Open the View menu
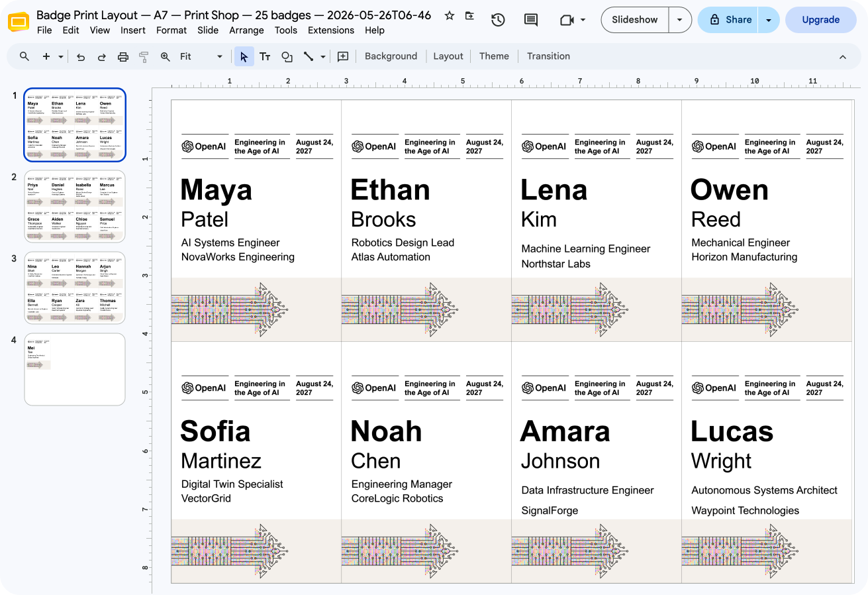 tap(100, 30)
